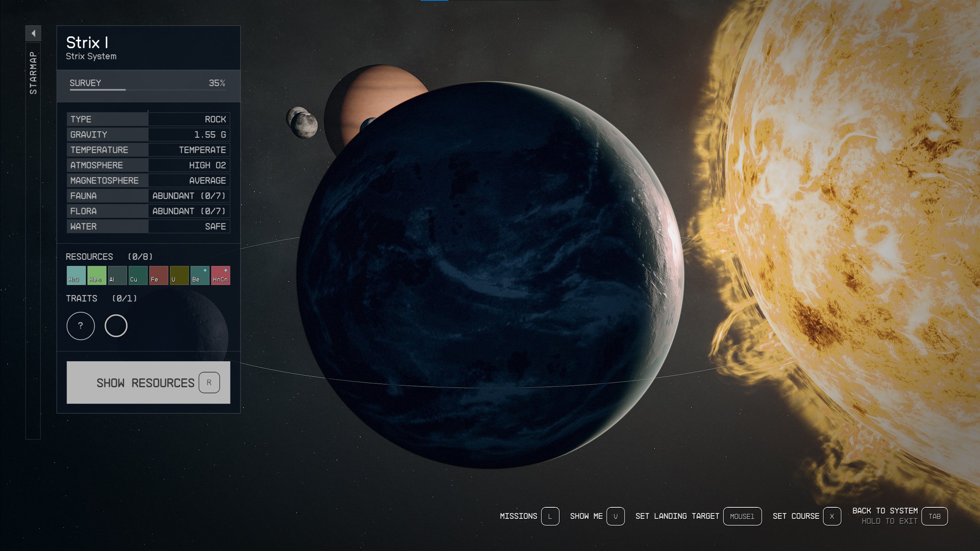The height and width of the screenshot is (551, 980).
Task: Select BACK TO SYSTEM tab option
Action: pos(934,516)
